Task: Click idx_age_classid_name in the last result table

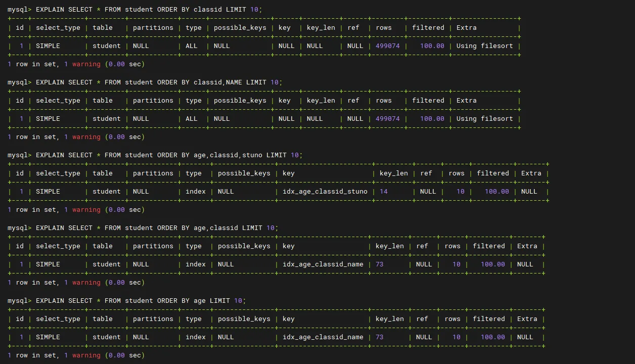Action: pos(323,337)
